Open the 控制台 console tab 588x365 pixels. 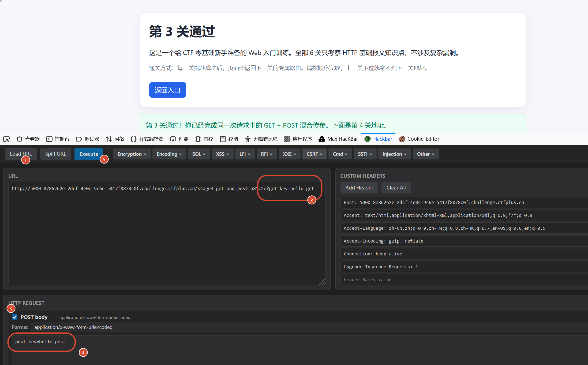(58, 139)
